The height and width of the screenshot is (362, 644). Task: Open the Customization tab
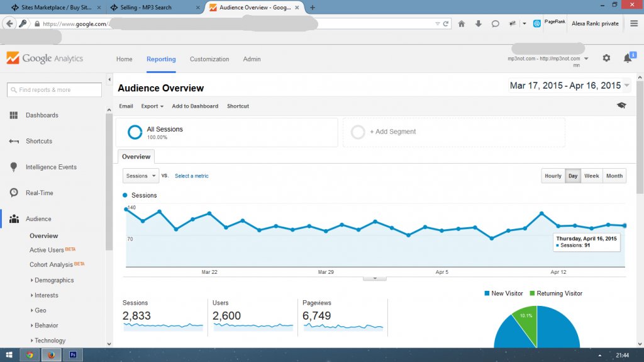209,59
